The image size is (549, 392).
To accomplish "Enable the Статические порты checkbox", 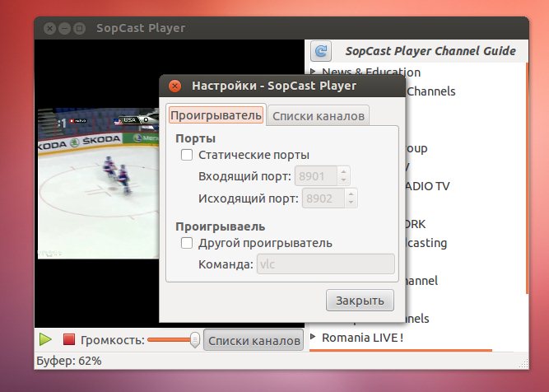I will (x=187, y=155).
